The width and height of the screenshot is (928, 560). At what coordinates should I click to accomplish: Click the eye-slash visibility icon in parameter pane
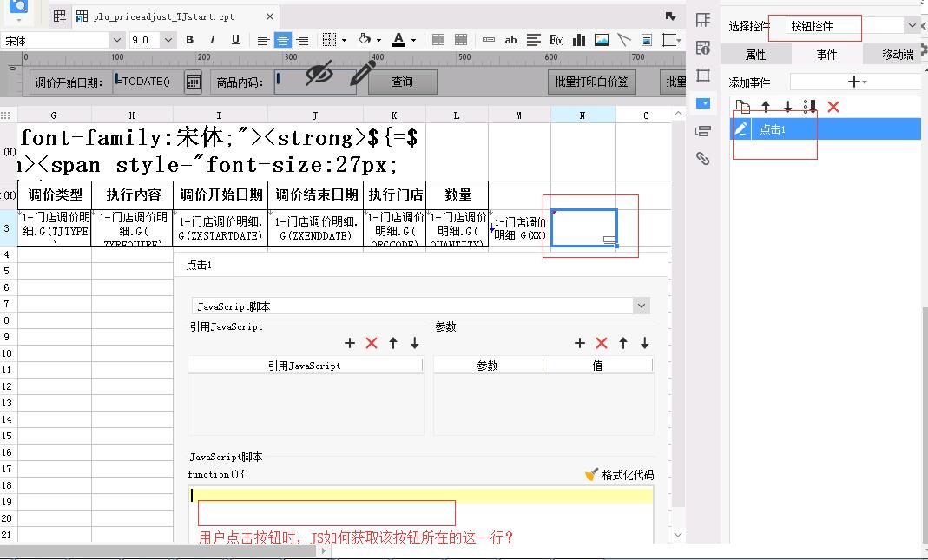pos(319,74)
